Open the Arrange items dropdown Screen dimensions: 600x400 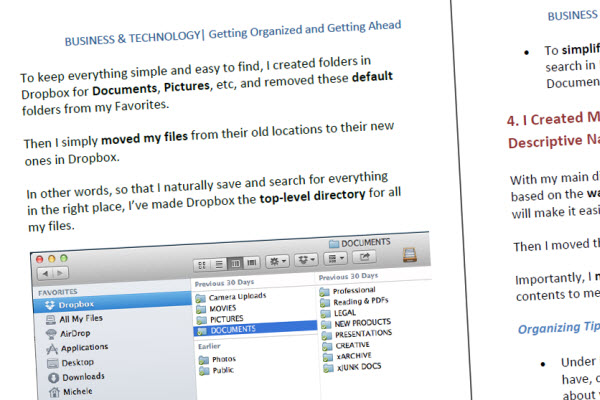(x=336, y=258)
